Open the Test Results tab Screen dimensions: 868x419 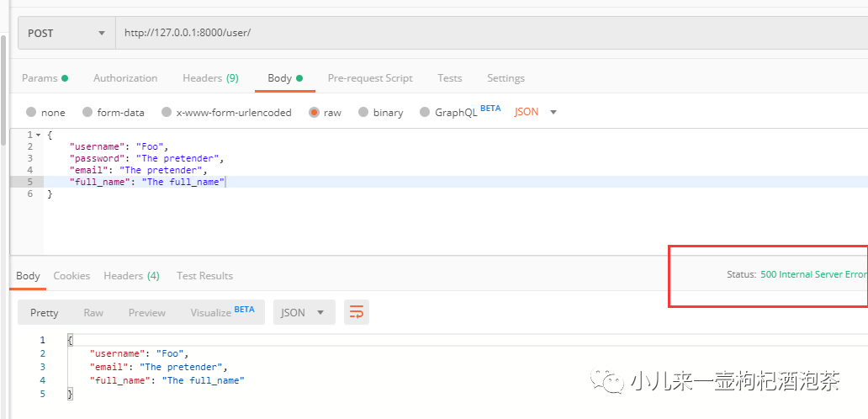point(204,276)
